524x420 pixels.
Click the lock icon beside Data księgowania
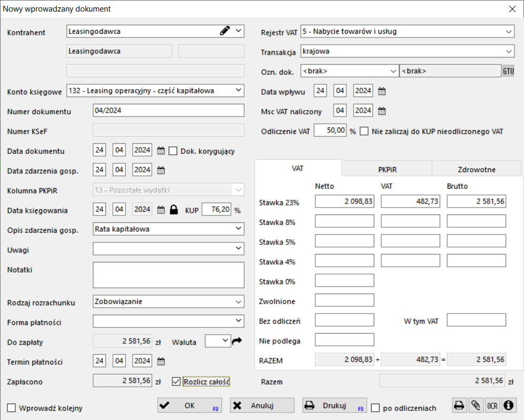coord(174,210)
